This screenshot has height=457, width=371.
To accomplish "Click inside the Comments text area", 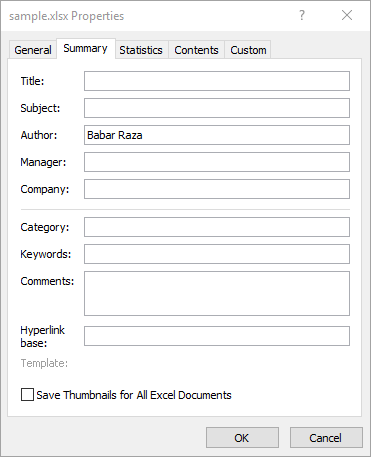I will click(x=217, y=293).
